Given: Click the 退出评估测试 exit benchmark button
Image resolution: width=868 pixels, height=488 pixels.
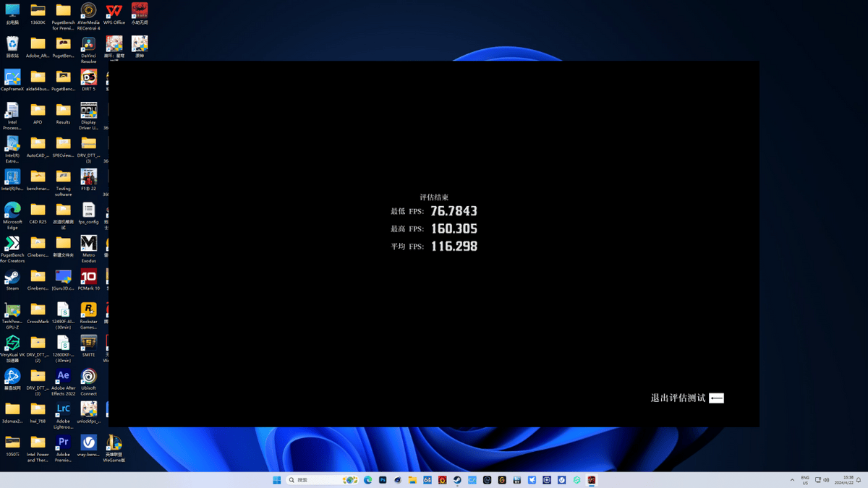Looking at the screenshot, I should [687, 398].
